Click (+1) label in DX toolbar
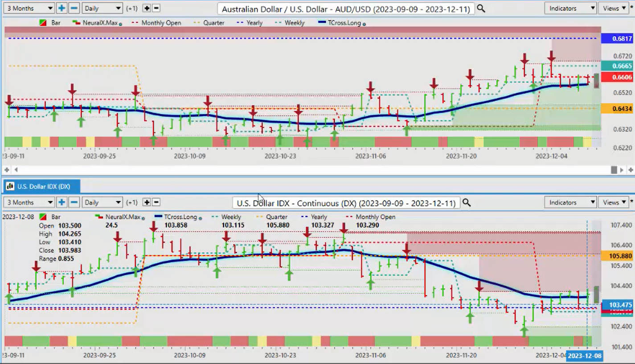This screenshot has width=635, height=364. (x=132, y=202)
